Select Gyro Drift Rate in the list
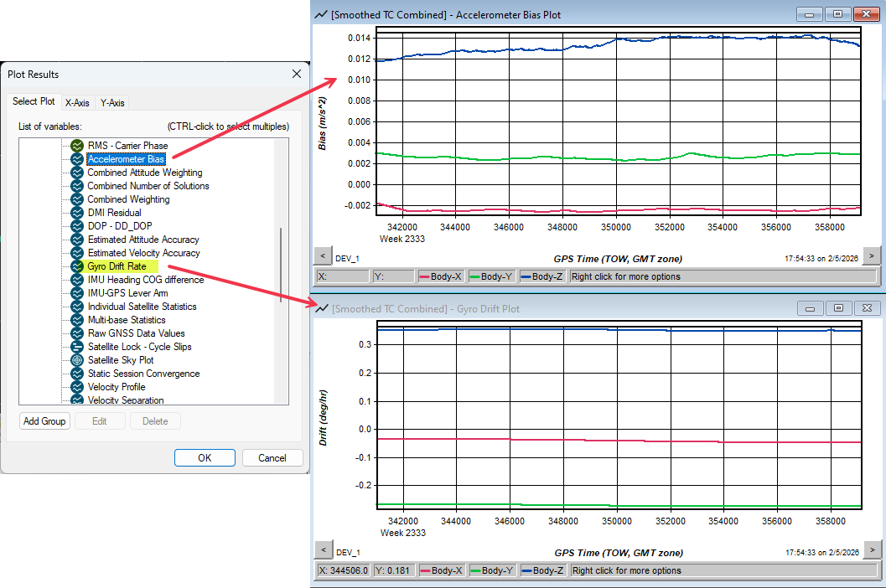The image size is (886, 588). (x=117, y=266)
